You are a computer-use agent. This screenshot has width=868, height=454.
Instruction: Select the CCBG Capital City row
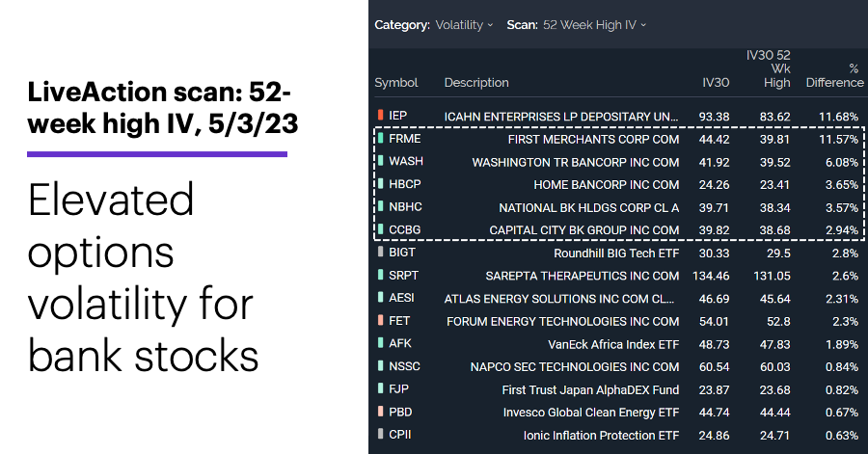[x=618, y=229]
